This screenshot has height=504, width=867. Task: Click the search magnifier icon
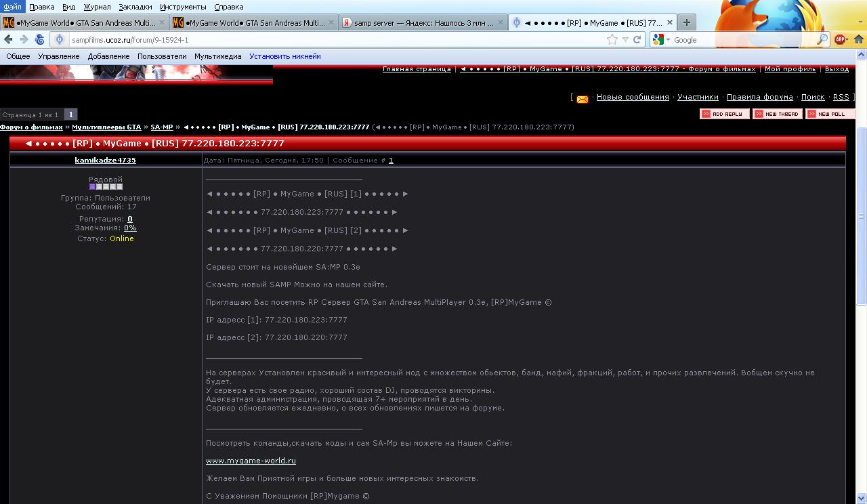[822, 39]
